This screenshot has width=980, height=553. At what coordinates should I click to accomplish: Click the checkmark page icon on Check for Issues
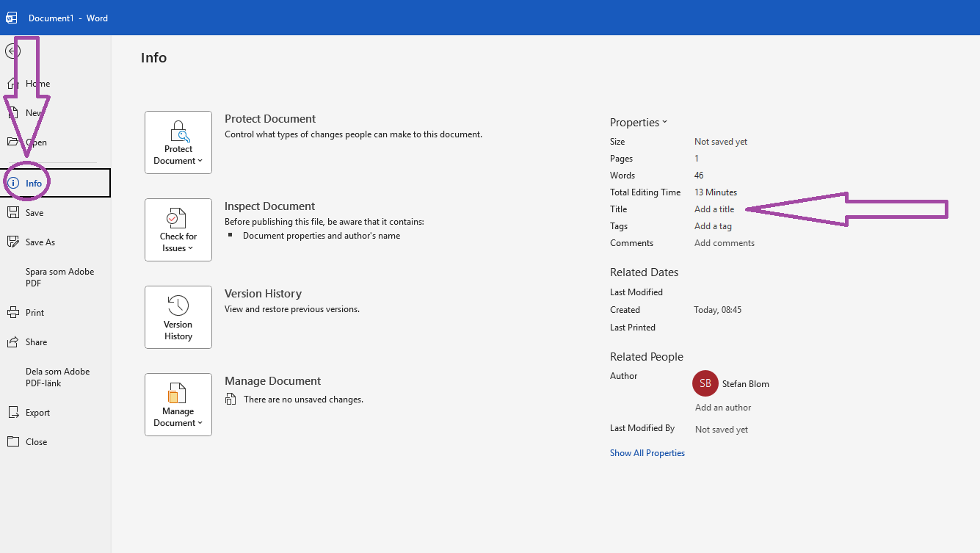[177, 218]
